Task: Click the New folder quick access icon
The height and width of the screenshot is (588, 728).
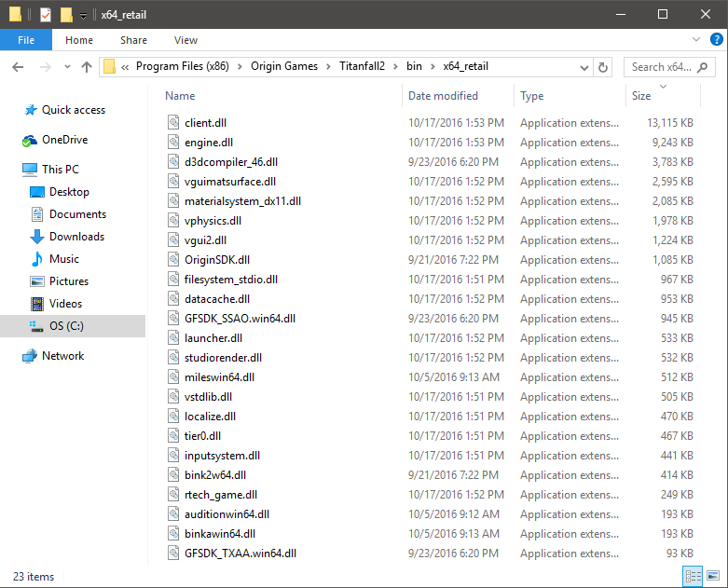Action: 66,15
